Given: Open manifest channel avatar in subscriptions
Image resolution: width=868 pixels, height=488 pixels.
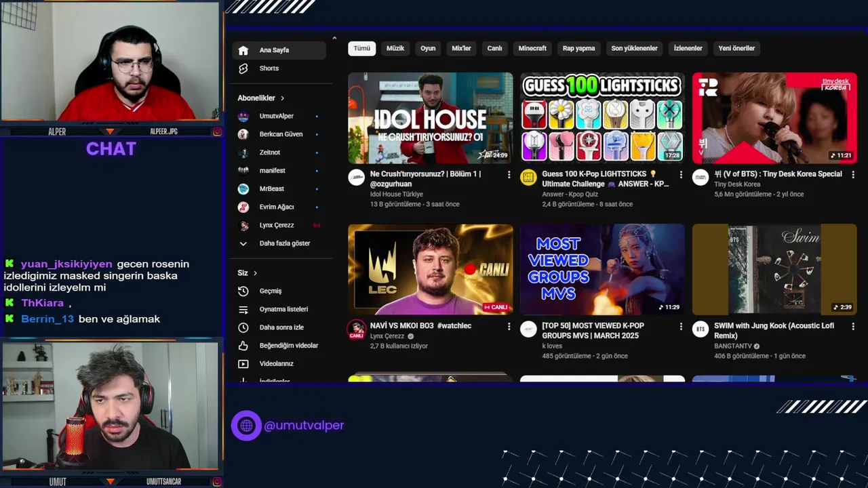Looking at the screenshot, I should (x=243, y=171).
